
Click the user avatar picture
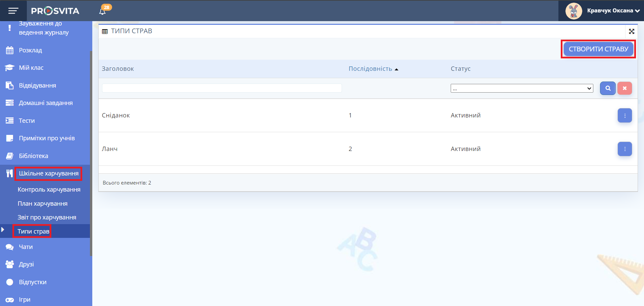coord(574,11)
